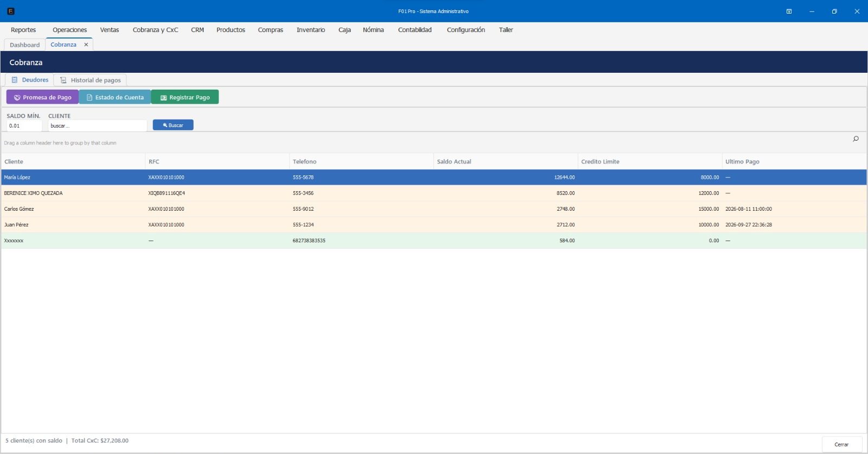Open Estado de Cuenta
868x454 pixels.
115,97
